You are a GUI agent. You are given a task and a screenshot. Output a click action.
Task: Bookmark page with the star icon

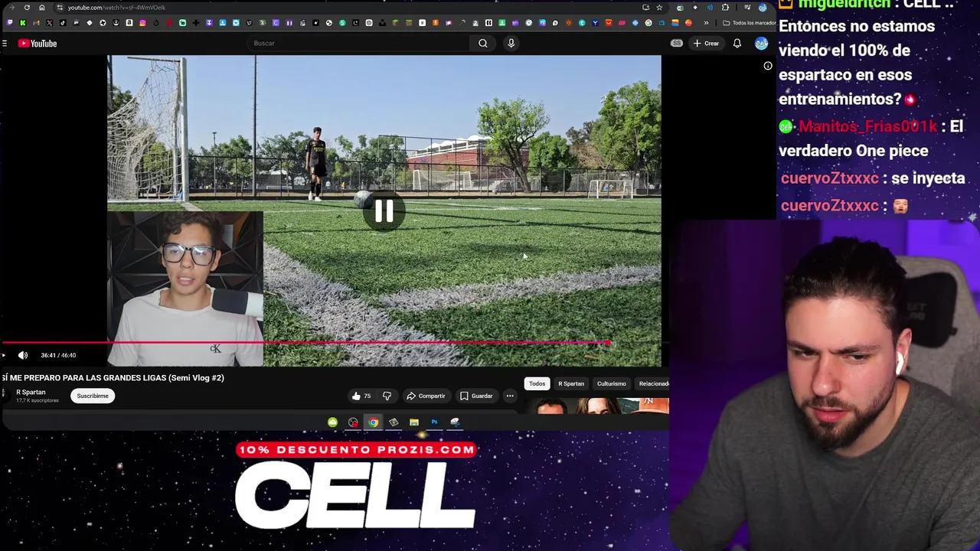659,8
